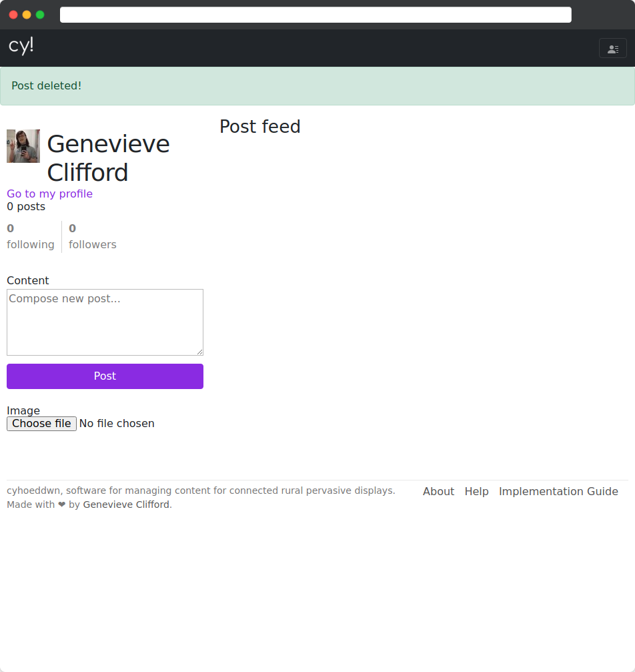Follow the 'Go to my profile' link
Viewport: 635px width, 672px height.
coord(50,194)
